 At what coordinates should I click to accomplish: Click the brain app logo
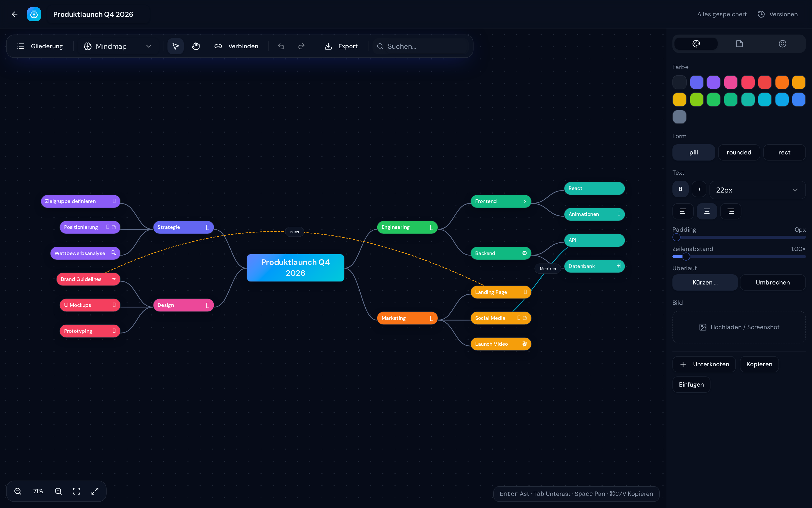pos(34,14)
